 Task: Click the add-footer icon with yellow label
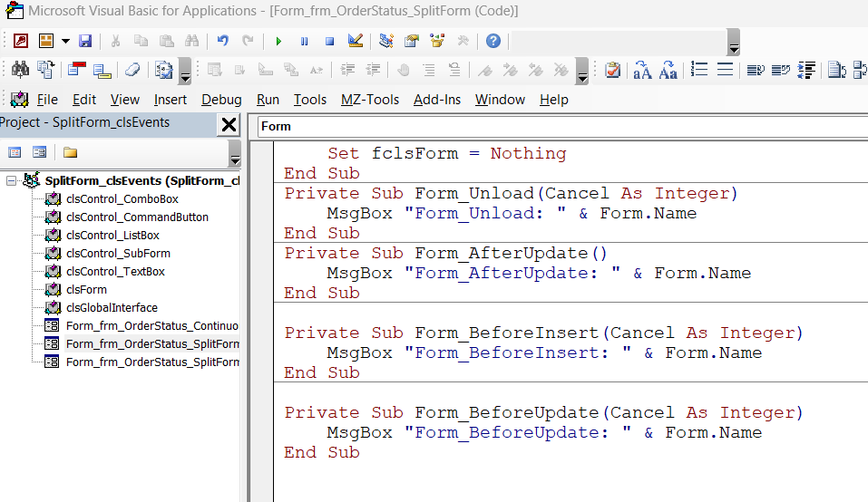tap(102, 70)
